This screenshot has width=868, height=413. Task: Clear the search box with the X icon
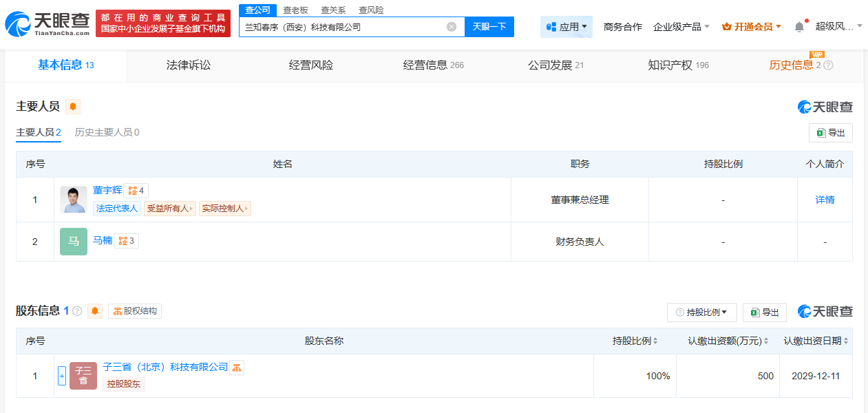click(452, 27)
